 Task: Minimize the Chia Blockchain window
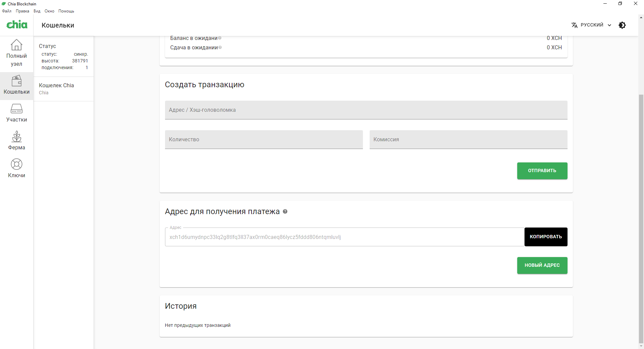(605, 4)
